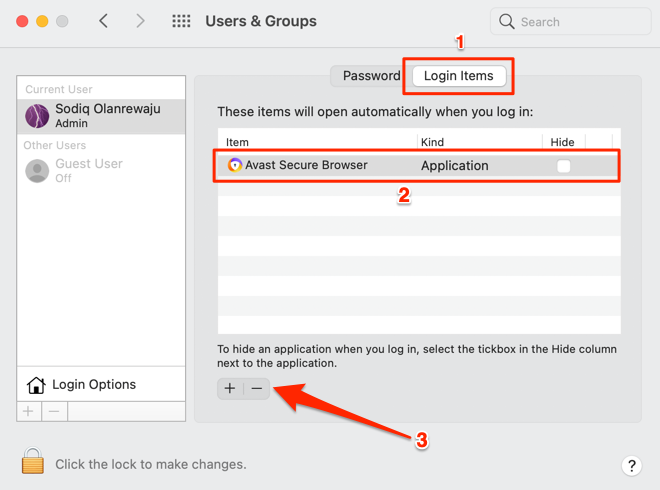Click the forward navigation arrow
This screenshot has width=660, height=490.
[x=140, y=21]
